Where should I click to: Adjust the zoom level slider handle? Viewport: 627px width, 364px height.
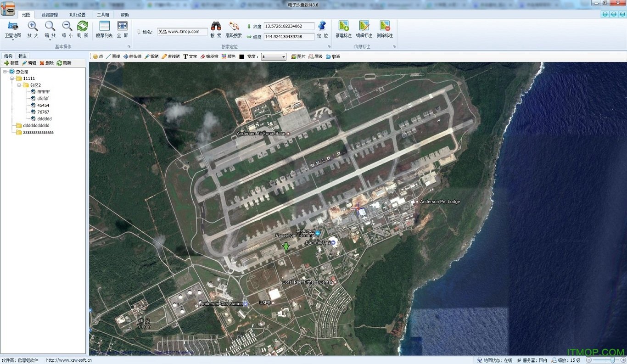point(612,360)
